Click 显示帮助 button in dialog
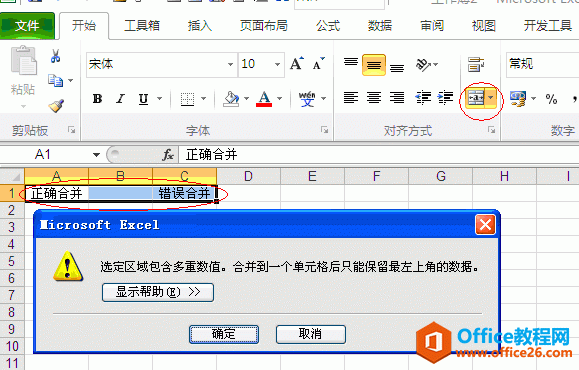The height and width of the screenshot is (370, 579). pyautogui.click(x=158, y=292)
